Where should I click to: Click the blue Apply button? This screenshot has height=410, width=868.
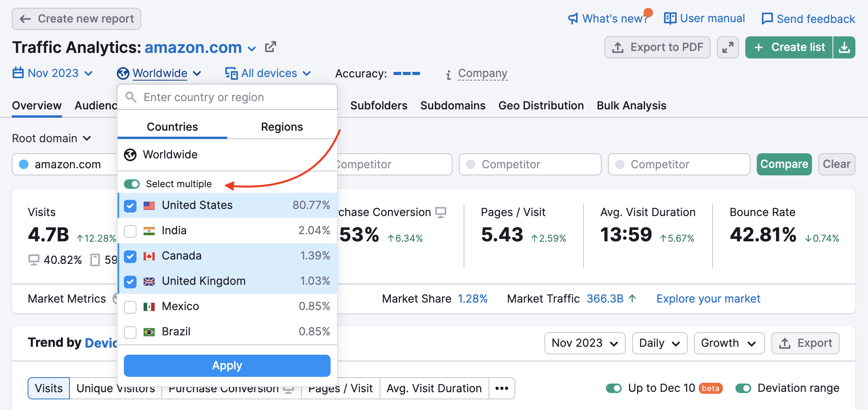point(227,366)
